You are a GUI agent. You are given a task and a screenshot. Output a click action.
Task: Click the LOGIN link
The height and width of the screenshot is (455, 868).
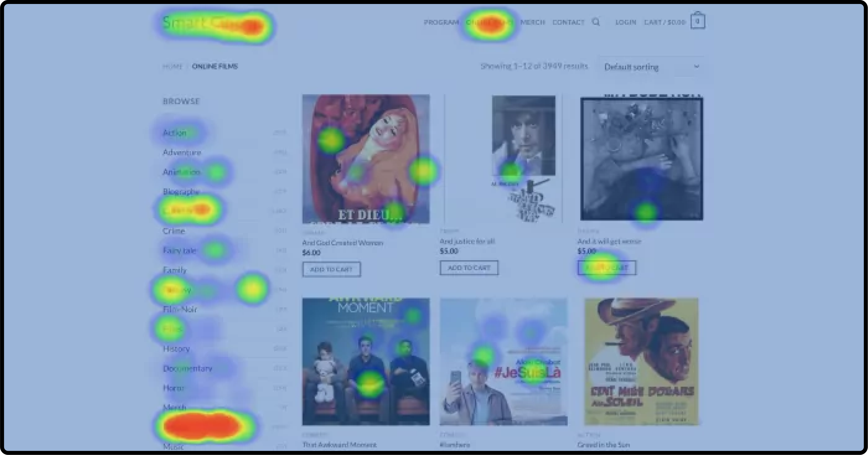[x=626, y=22]
